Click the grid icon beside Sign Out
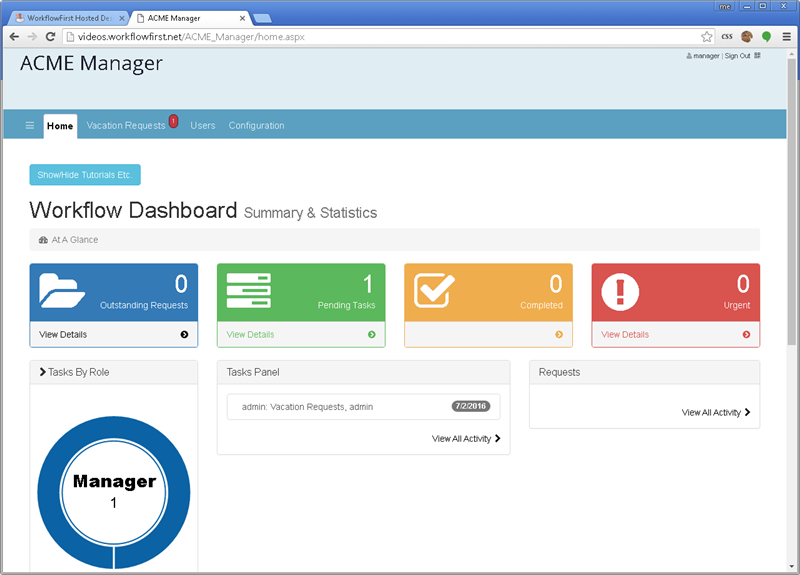800x575 pixels. click(757, 56)
